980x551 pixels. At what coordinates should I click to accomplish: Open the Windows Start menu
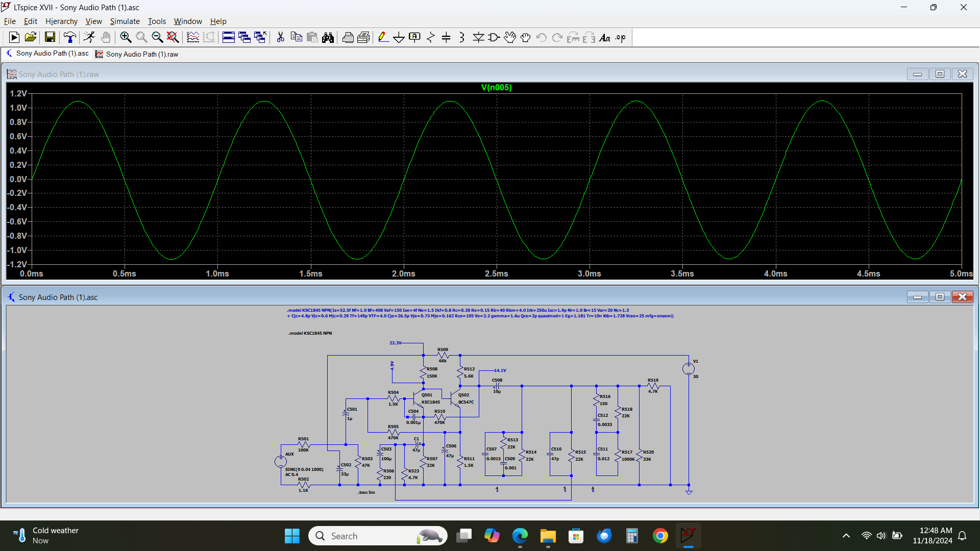[292, 536]
